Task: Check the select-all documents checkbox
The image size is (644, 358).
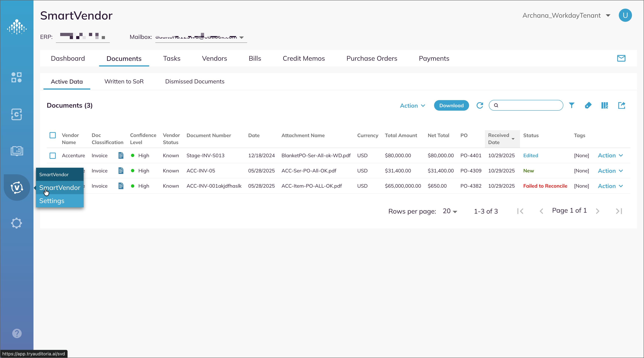Action: click(x=52, y=135)
